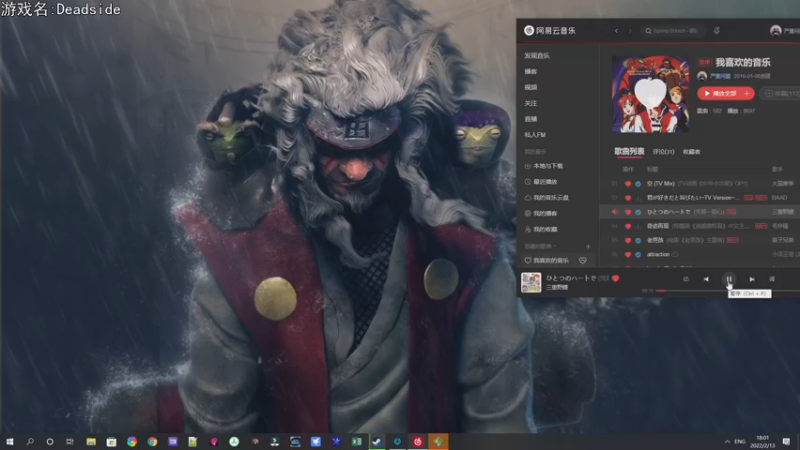Go back with the NetEase navigation back arrow

[616, 31]
